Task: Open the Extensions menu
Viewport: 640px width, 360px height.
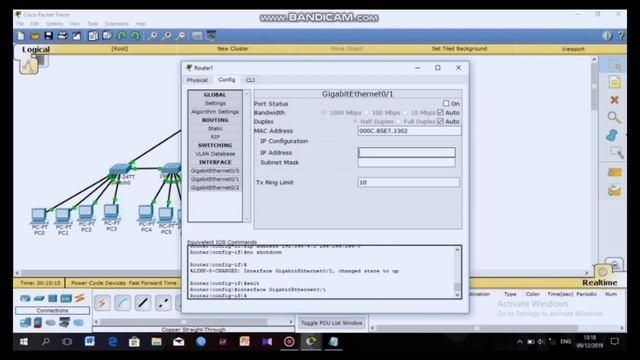Action: (117, 24)
